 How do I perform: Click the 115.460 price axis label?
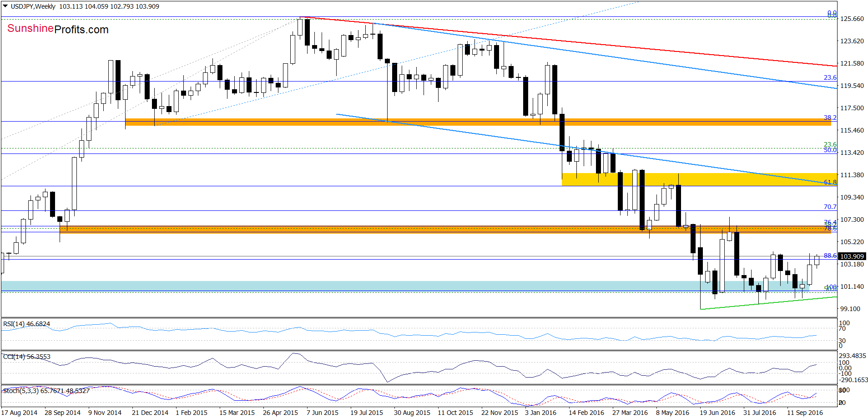tap(852, 130)
